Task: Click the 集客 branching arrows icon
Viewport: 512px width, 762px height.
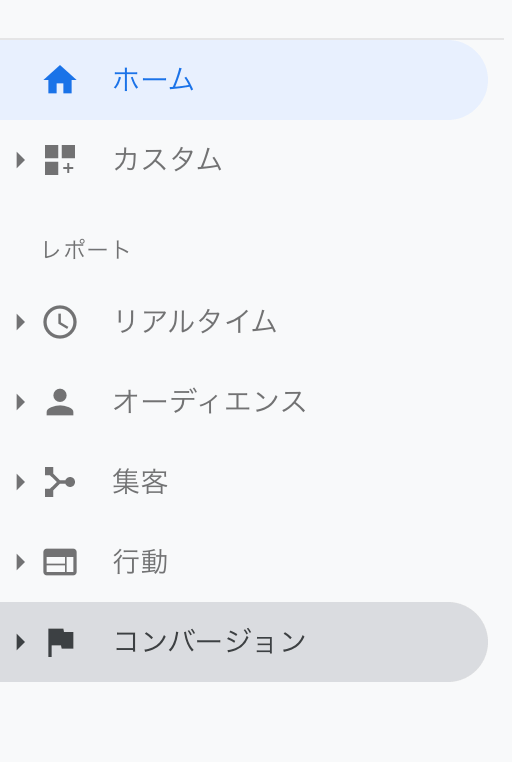Action: (60, 482)
